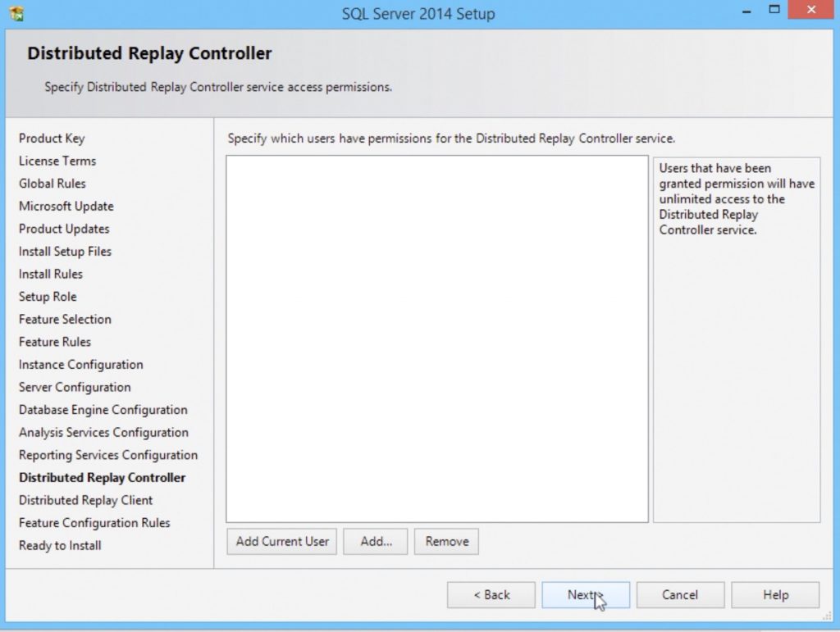Proceed with the Next > button

(586, 595)
